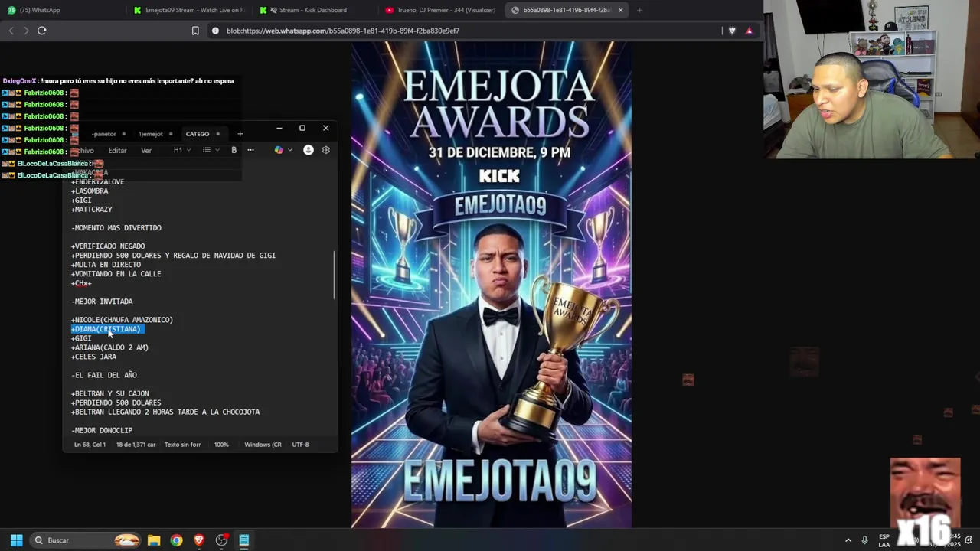Click the line +VERIFICADO NEGADO

[108, 246]
